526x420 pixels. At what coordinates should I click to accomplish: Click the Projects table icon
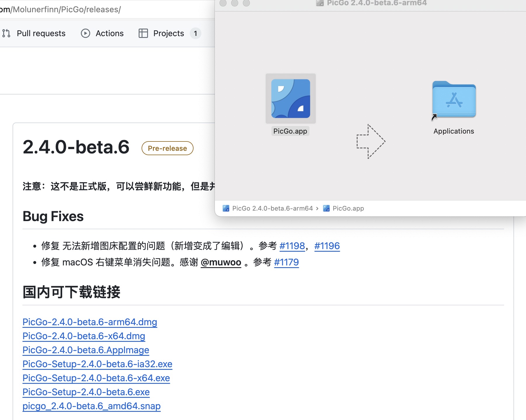pyautogui.click(x=143, y=33)
